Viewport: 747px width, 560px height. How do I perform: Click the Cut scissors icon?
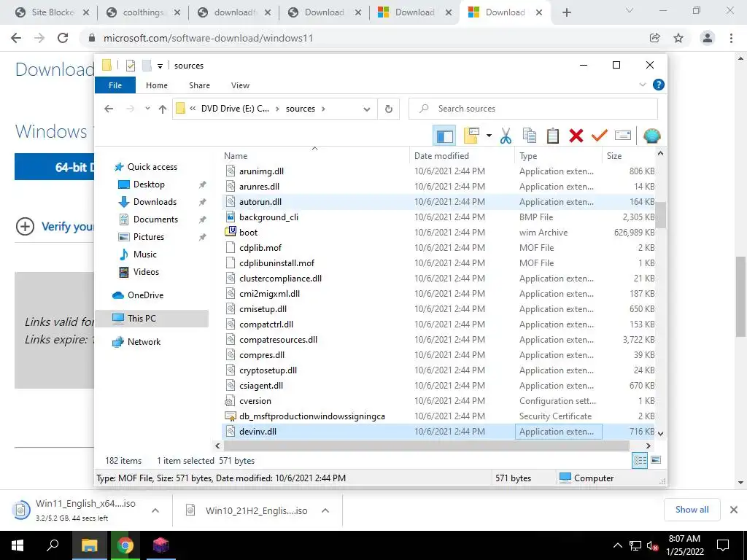click(x=506, y=136)
